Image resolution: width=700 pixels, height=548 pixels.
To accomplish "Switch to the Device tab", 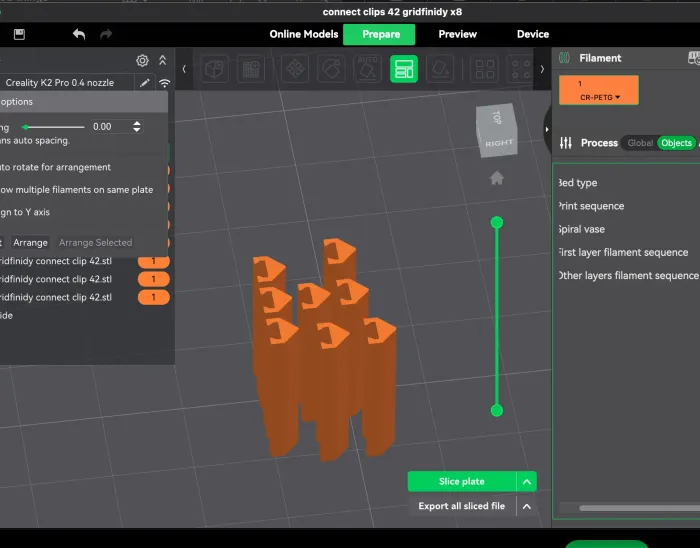I will pyautogui.click(x=533, y=34).
